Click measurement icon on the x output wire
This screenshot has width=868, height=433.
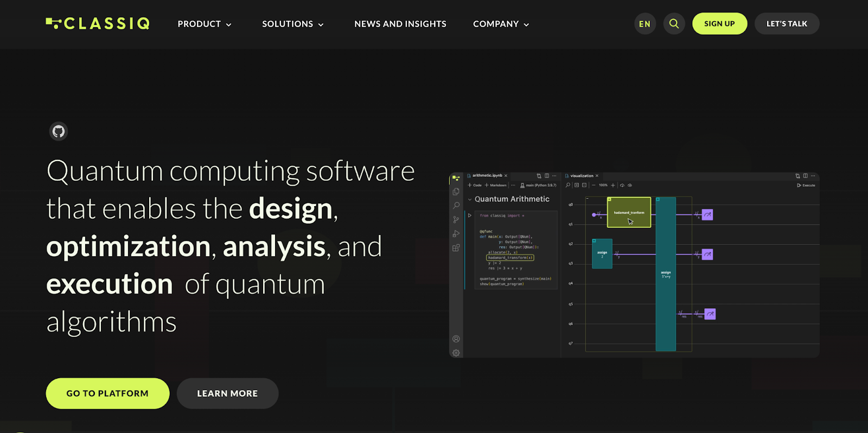pos(707,215)
